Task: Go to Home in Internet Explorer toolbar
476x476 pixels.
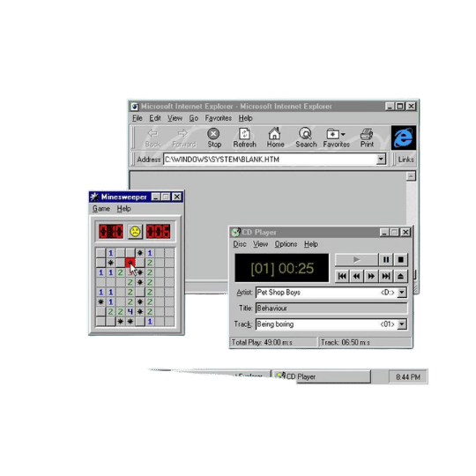Action: pyautogui.click(x=275, y=138)
